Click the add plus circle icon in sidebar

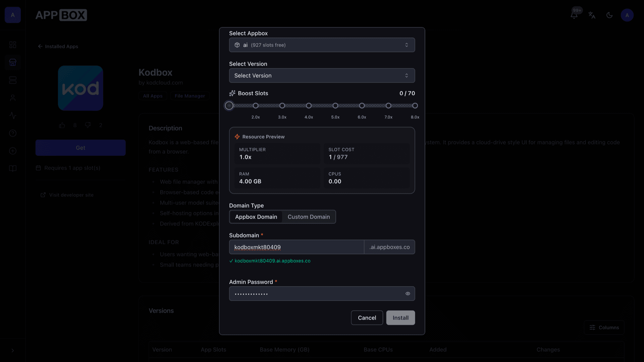13,151
